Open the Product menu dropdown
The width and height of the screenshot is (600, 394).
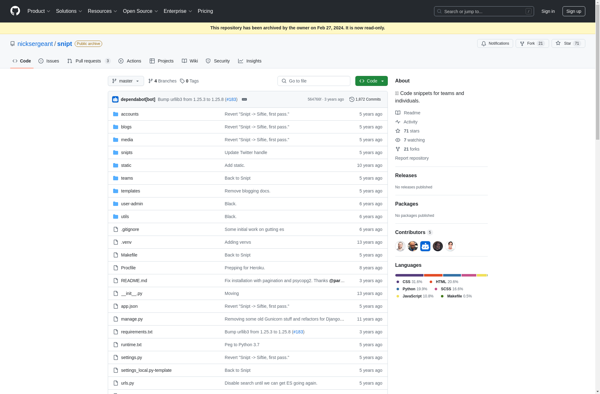click(x=39, y=11)
